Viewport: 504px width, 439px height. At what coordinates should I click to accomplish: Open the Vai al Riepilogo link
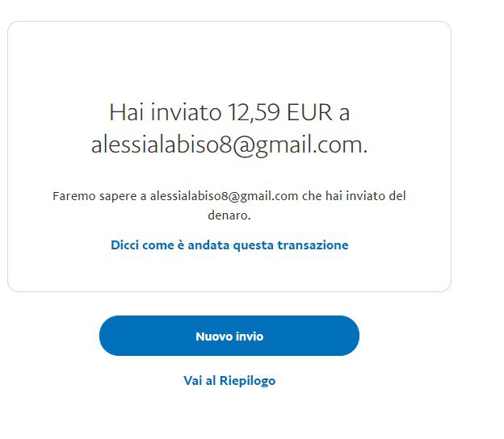click(229, 381)
